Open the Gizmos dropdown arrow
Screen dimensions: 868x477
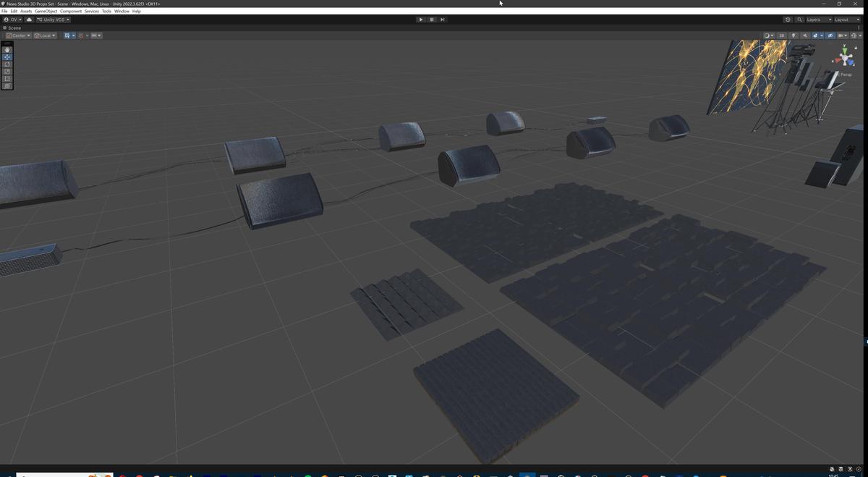click(860, 35)
